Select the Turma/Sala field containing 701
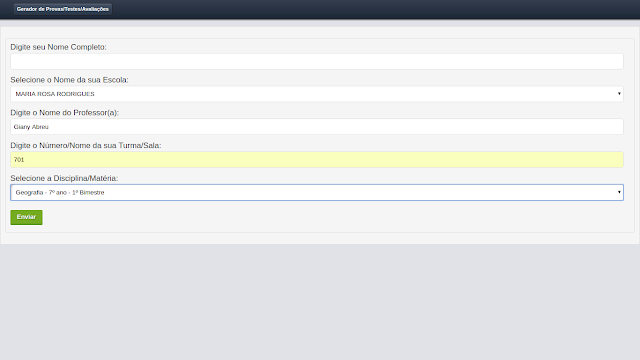Screen dimensions: 640x360 (317, 160)
